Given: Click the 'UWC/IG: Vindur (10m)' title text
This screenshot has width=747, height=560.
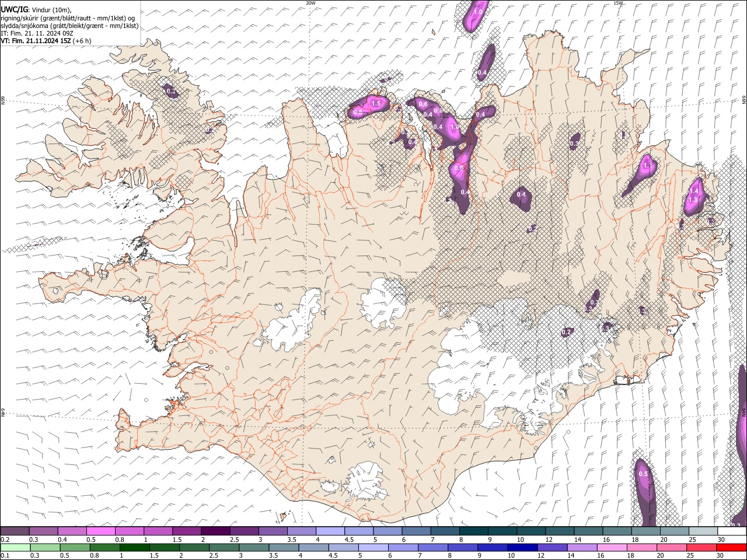Looking at the screenshot, I should 36,9.
